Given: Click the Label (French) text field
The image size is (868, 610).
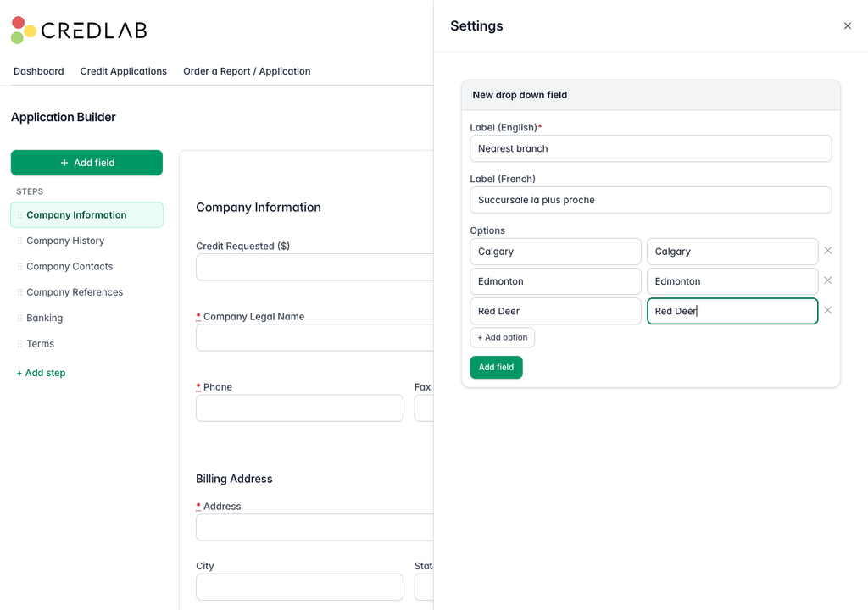Looking at the screenshot, I should [x=650, y=201].
